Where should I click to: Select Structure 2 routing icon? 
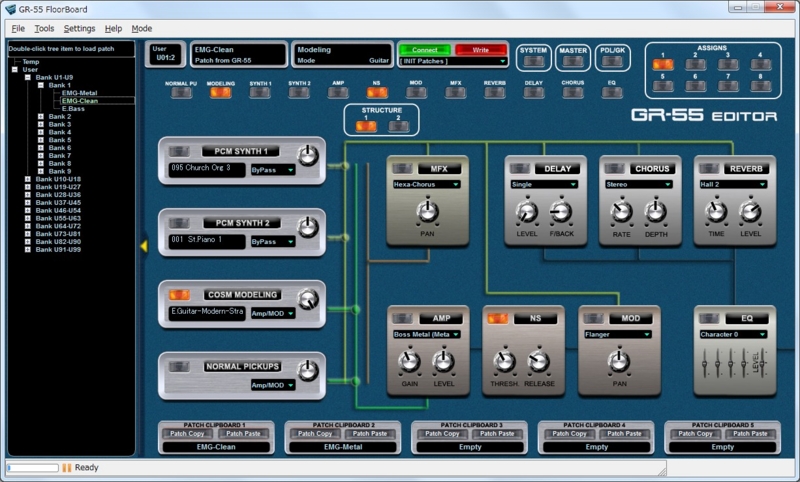tap(397, 125)
